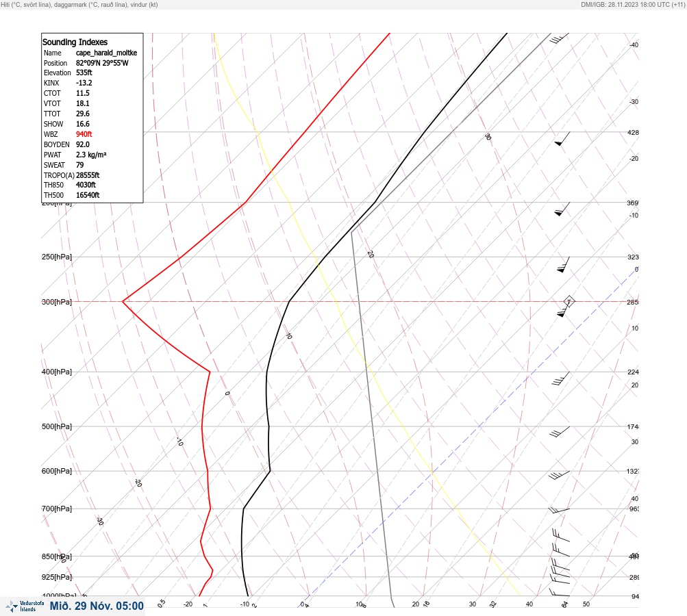Select the station name cape_harald_moltke
This screenshot has width=687, height=616.
click(x=106, y=53)
